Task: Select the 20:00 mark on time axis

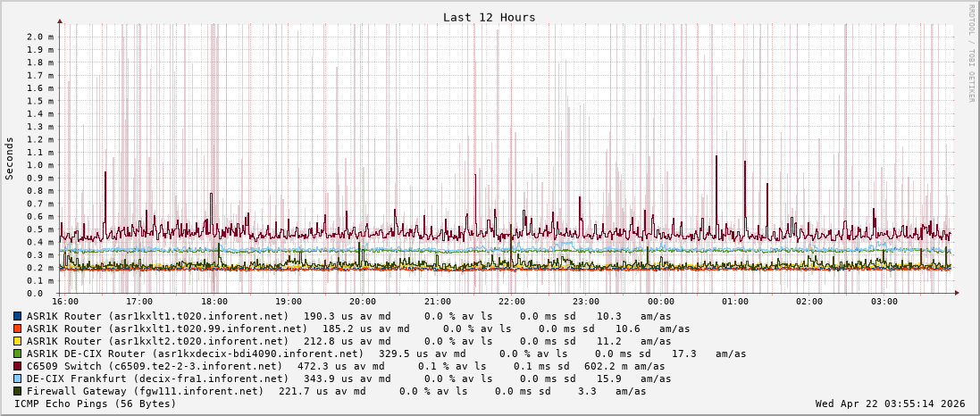Action: pos(363,302)
